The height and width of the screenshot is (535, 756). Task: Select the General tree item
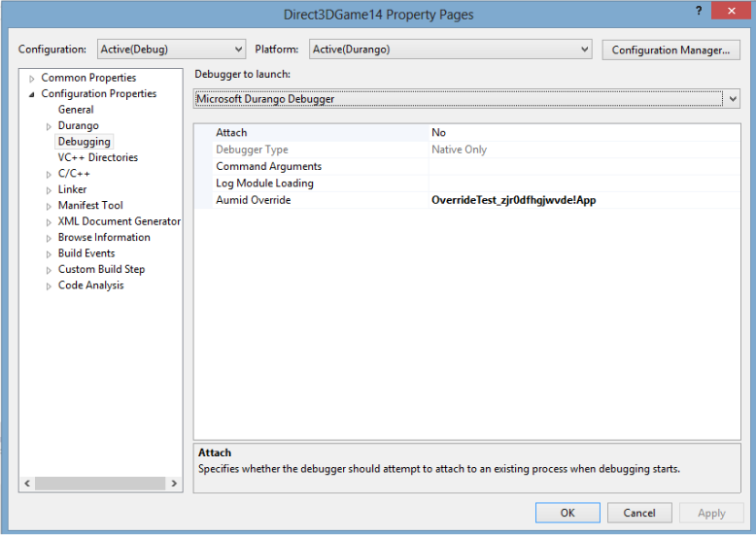(x=76, y=110)
